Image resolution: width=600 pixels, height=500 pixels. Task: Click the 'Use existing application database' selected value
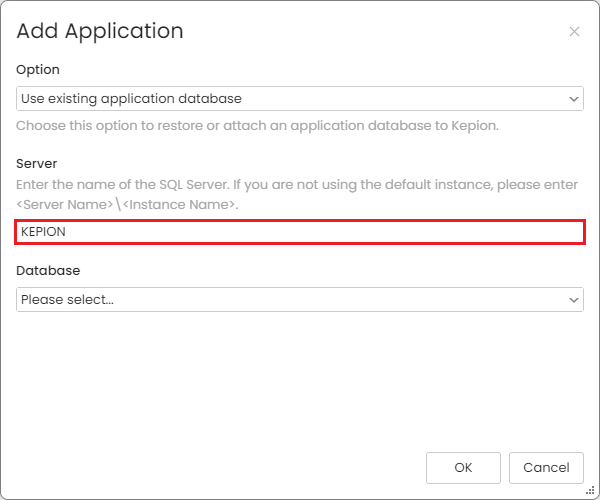pos(131,99)
